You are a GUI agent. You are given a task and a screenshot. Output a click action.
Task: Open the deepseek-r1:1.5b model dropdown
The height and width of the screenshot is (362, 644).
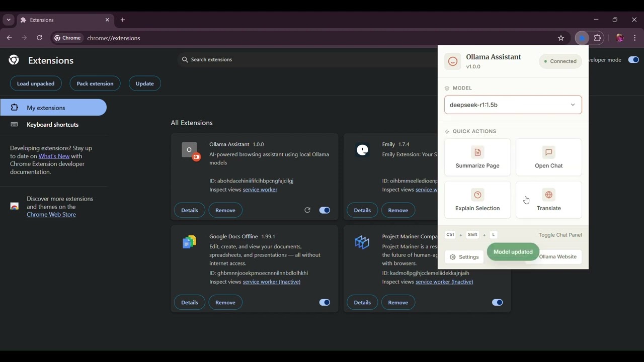pos(513,105)
